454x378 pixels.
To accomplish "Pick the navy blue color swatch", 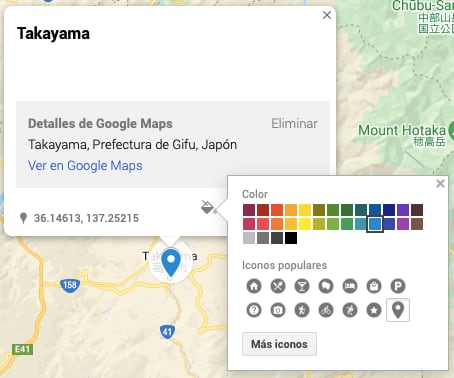I will point(389,210).
